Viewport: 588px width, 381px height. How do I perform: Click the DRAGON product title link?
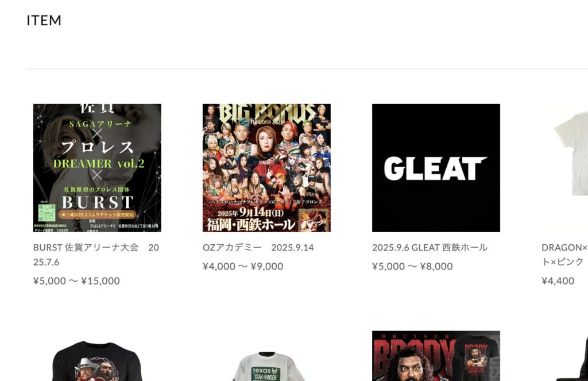(x=564, y=255)
